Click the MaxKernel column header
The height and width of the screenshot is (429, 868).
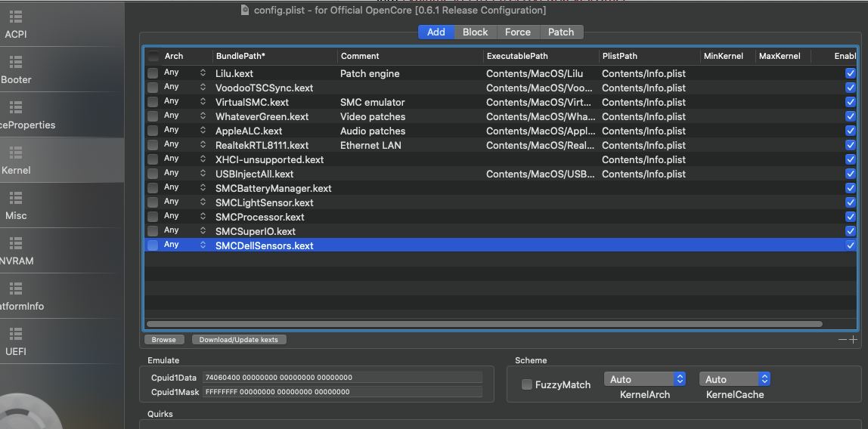tap(780, 56)
